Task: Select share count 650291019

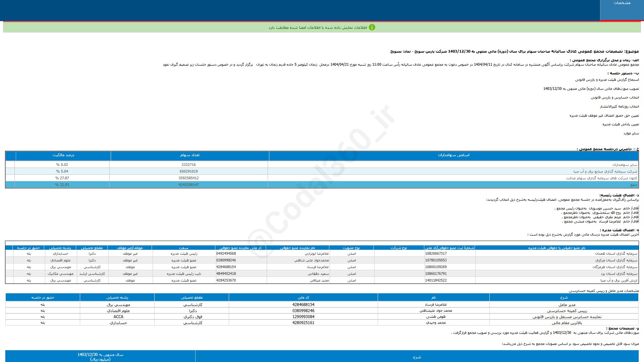Action: 189,172
